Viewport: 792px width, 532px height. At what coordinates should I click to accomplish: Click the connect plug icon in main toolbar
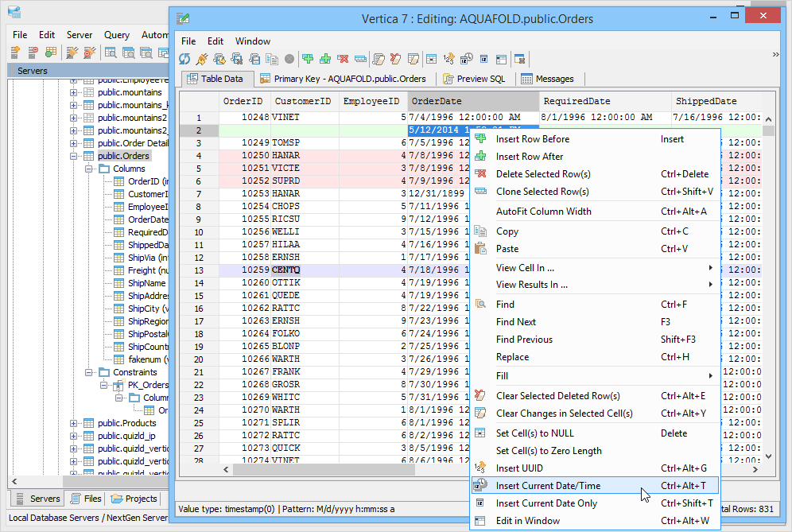pyautogui.click(x=72, y=52)
